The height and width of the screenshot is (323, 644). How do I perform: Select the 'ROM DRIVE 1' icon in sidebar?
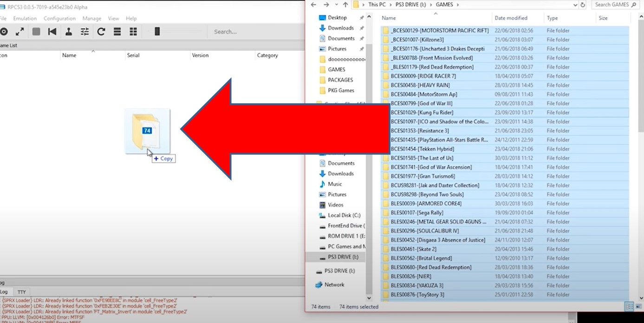click(322, 236)
